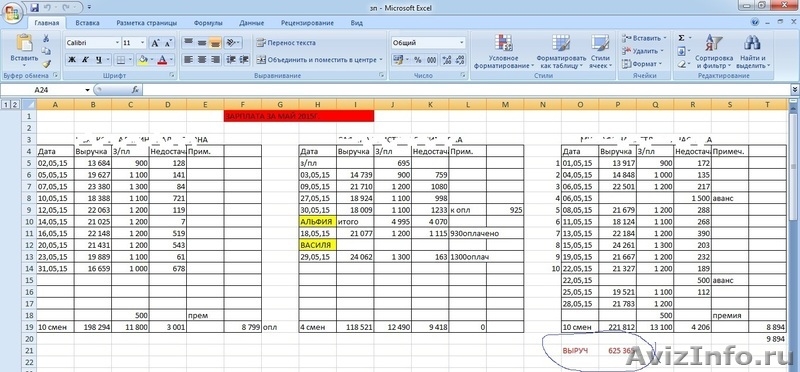
Task: Open Sort and Filter (Сортировка и фильтр)
Action: point(714,52)
